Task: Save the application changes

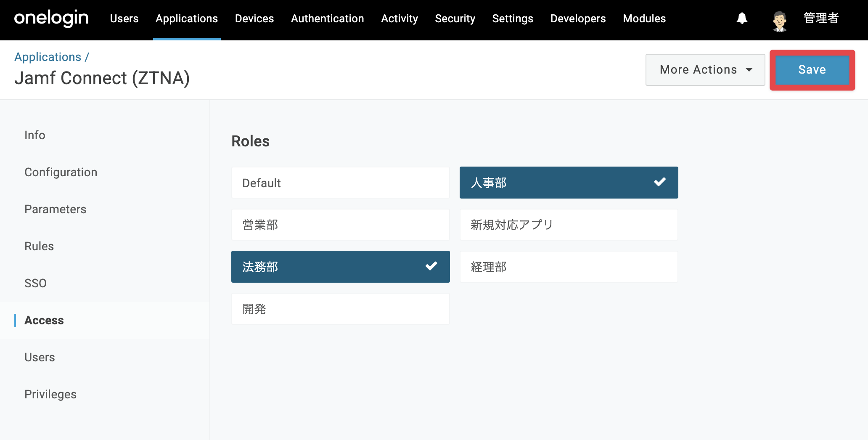Action: coord(812,70)
